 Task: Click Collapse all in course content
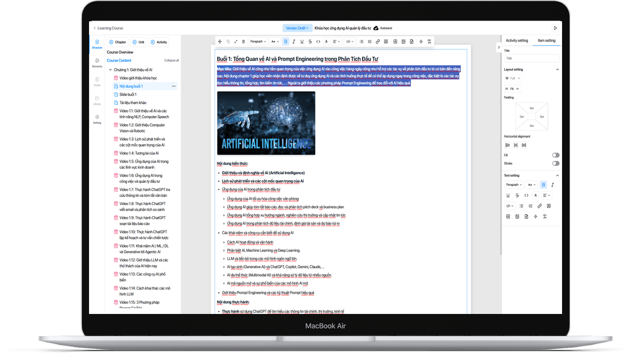click(171, 60)
